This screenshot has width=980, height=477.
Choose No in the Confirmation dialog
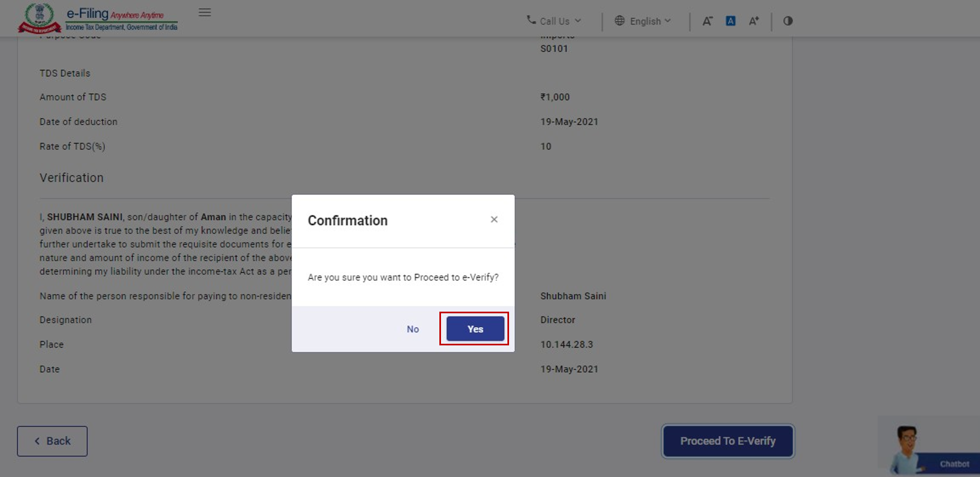click(x=413, y=329)
